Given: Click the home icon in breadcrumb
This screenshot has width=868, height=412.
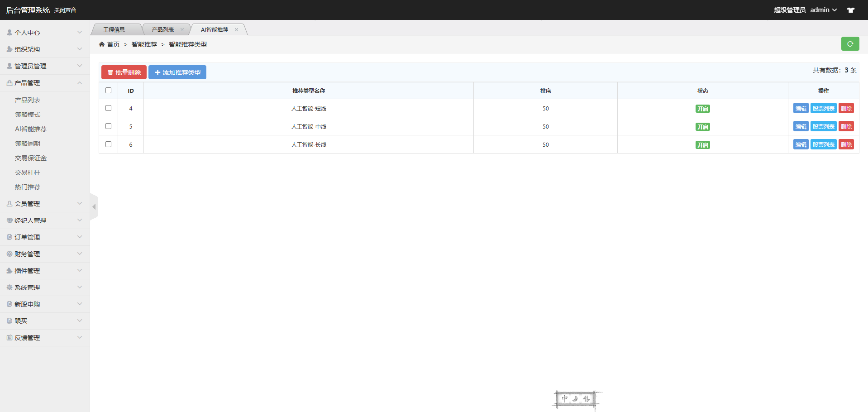Looking at the screenshot, I should click(102, 44).
